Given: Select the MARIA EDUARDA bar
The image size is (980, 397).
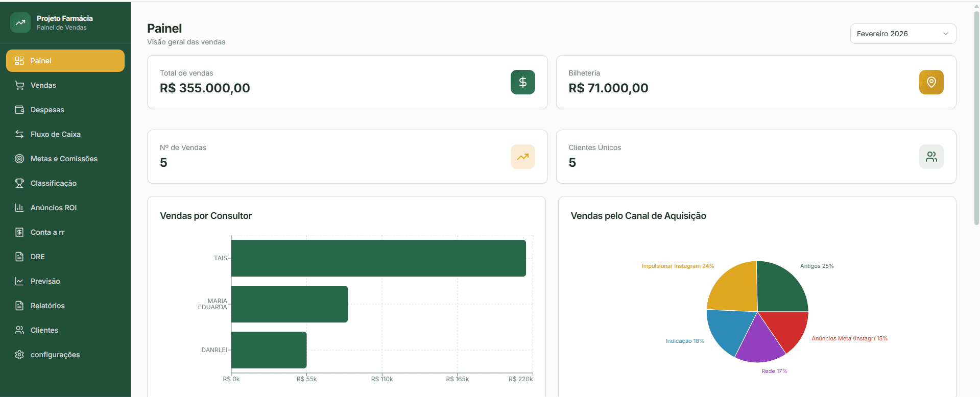Looking at the screenshot, I should [x=290, y=304].
